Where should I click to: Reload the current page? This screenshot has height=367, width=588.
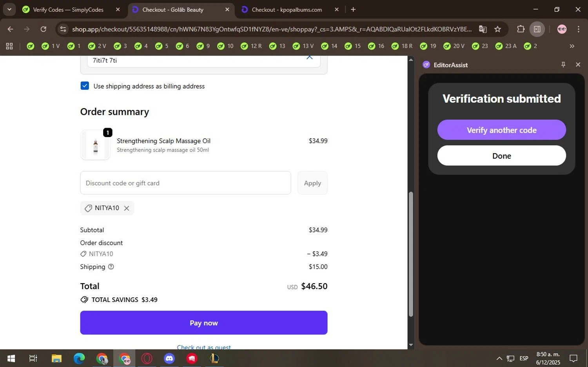pyautogui.click(x=44, y=29)
